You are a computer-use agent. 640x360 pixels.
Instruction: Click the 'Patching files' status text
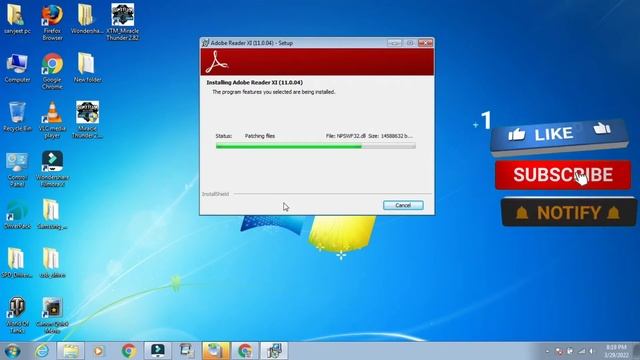click(x=260, y=136)
